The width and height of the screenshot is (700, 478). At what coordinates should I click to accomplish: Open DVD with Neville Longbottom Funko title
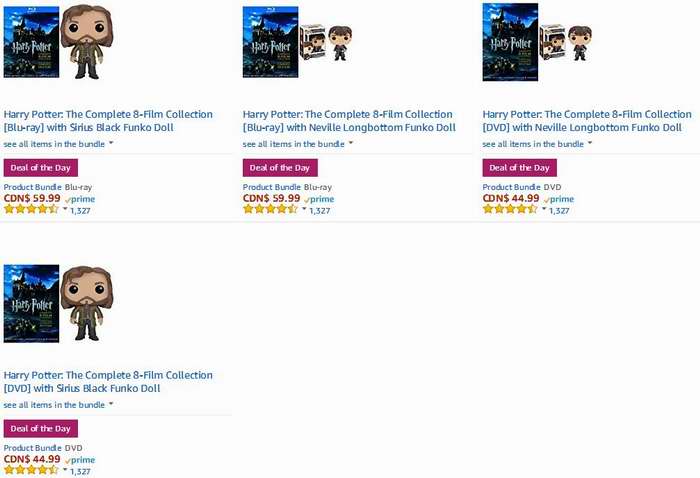(587, 121)
